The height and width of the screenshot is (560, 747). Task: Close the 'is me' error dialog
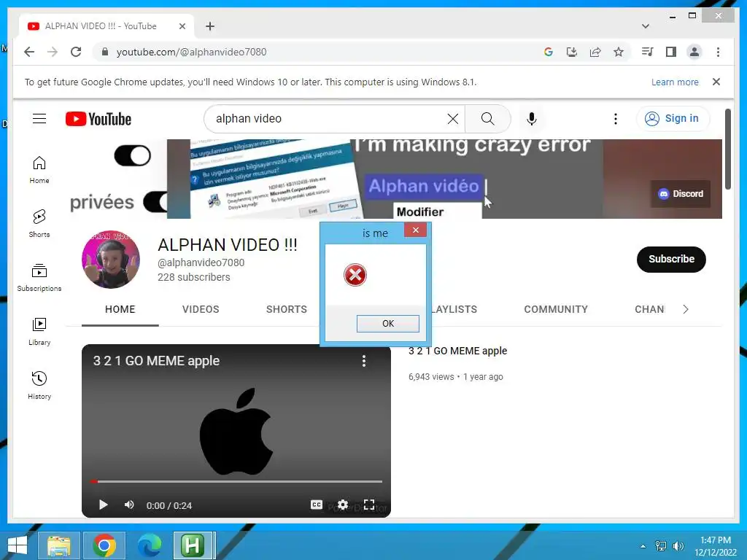click(415, 230)
